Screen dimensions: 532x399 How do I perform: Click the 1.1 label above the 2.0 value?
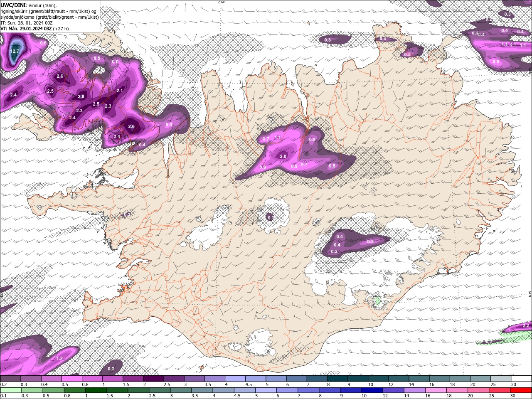(x=278, y=138)
